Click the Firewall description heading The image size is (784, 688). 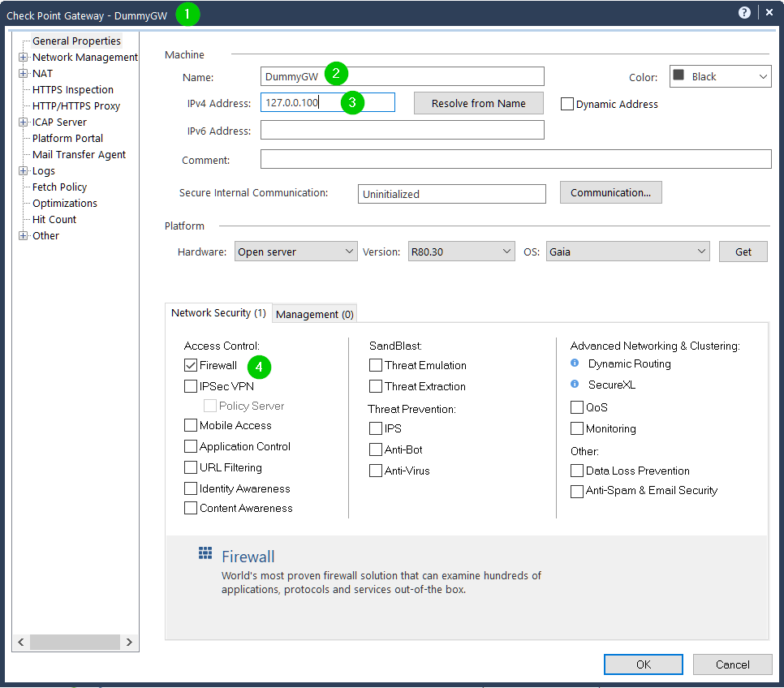(248, 557)
